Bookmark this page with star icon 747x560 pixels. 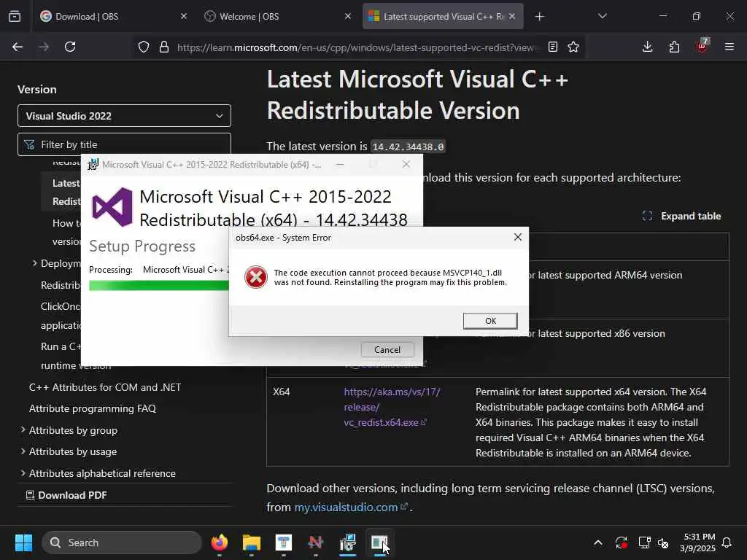pyautogui.click(x=573, y=47)
